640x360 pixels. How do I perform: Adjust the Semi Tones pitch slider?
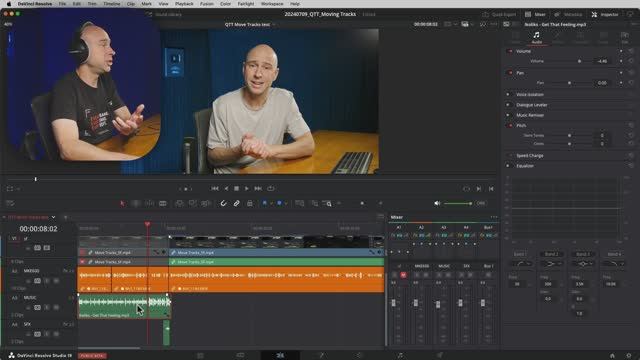coord(569,136)
